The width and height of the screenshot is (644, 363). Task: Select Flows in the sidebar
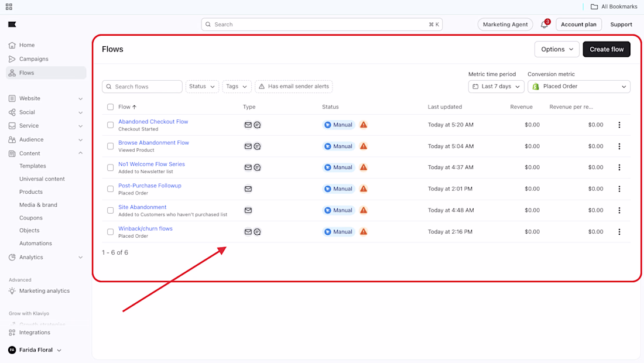46,73
